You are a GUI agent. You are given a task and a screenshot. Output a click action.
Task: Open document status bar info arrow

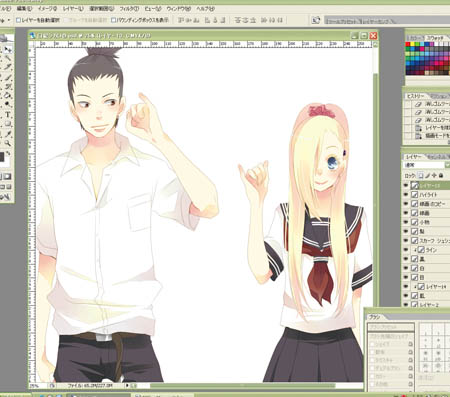point(127,386)
